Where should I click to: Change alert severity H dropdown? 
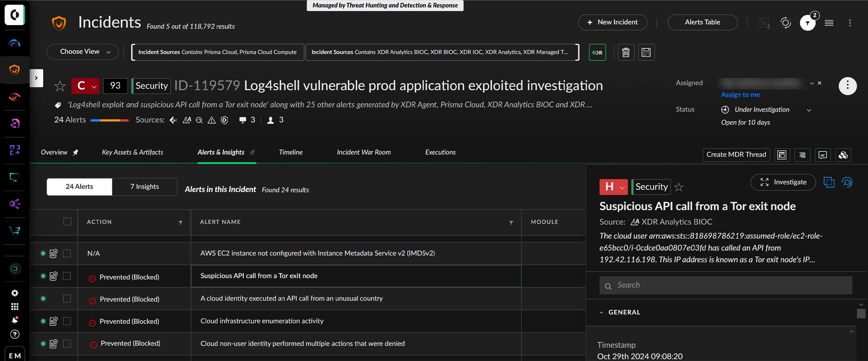click(613, 187)
